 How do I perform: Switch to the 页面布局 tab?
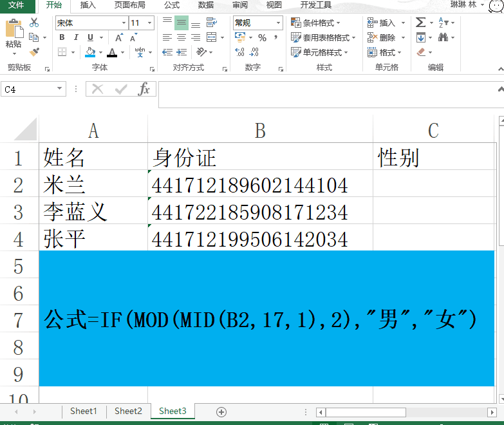130,5
